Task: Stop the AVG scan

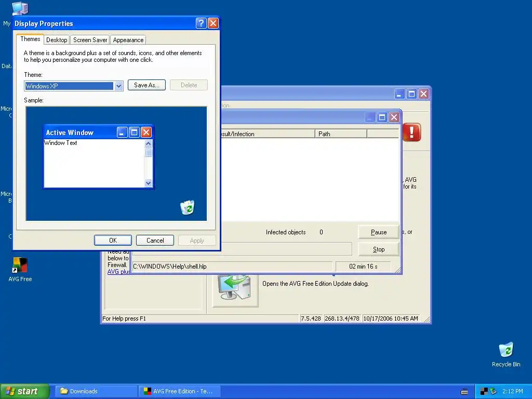Action: coord(379,249)
